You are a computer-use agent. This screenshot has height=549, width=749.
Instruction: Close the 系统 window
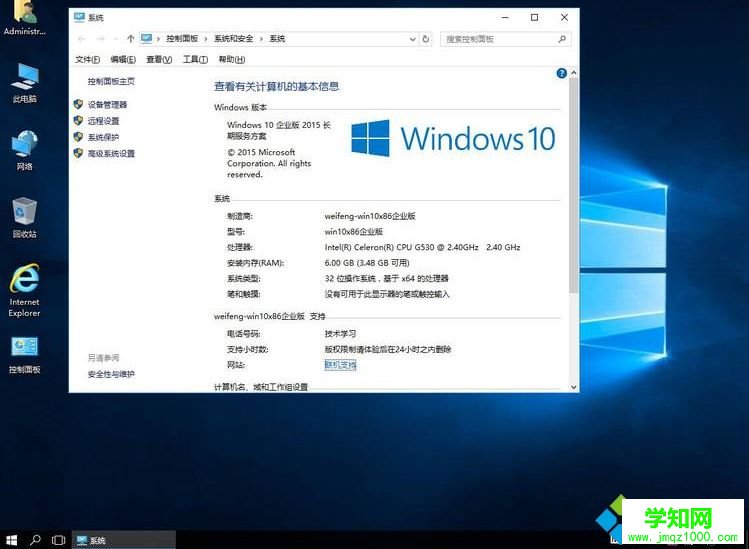[x=564, y=17]
